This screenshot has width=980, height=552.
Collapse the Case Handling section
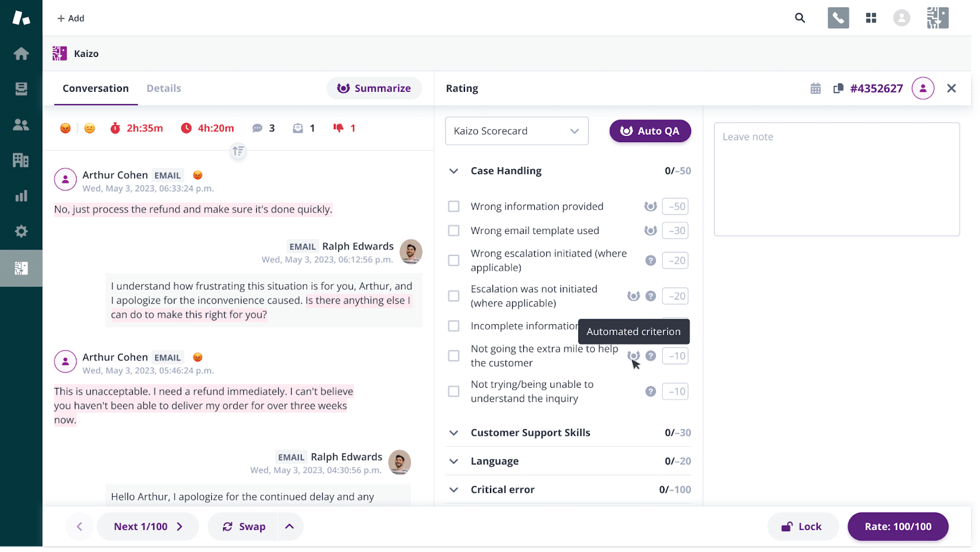tap(454, 171)
